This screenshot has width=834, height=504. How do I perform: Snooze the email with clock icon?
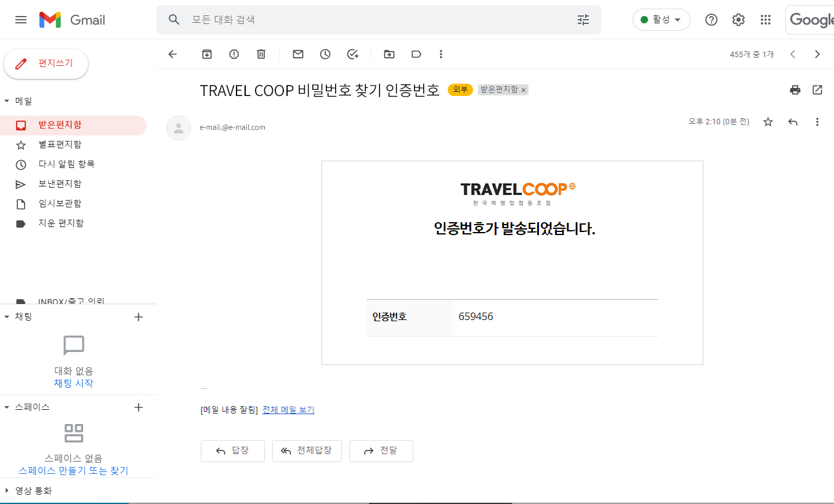click(x=325, y=54)
